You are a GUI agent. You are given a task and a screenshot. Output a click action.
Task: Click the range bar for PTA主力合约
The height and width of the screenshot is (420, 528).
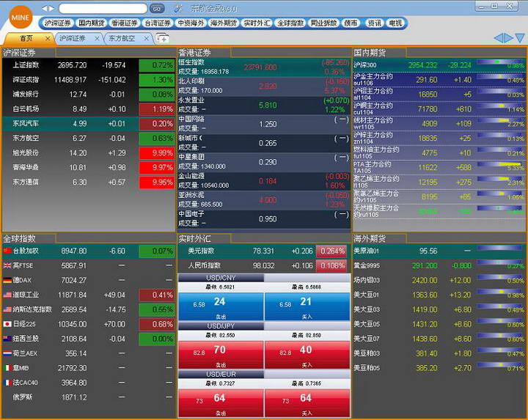point(501,165)
